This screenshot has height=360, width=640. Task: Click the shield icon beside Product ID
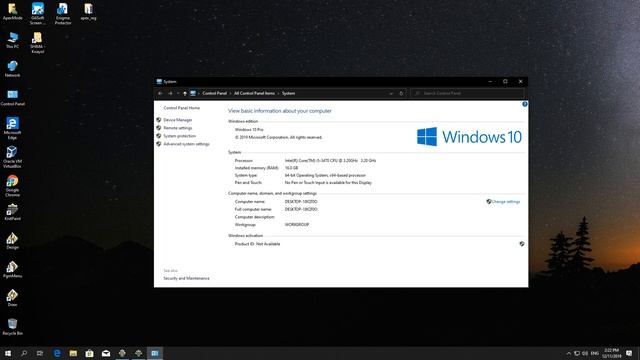522,244
